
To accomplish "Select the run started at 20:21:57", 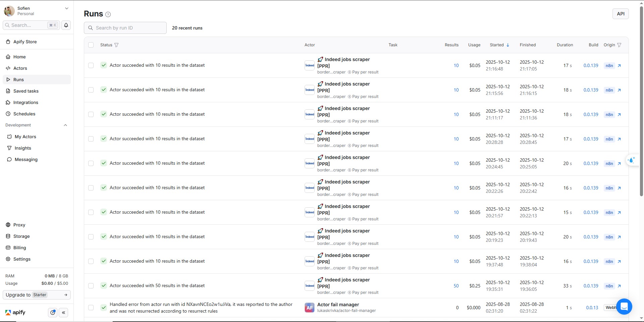I will (x=91, y=212).
